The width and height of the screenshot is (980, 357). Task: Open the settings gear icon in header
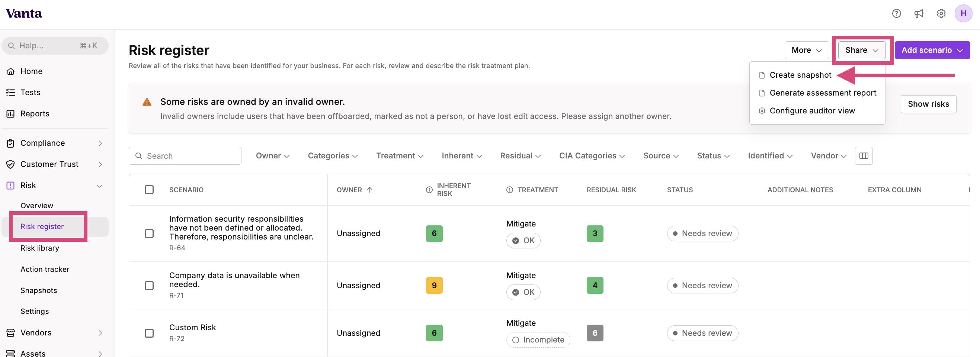pos(941,14)
